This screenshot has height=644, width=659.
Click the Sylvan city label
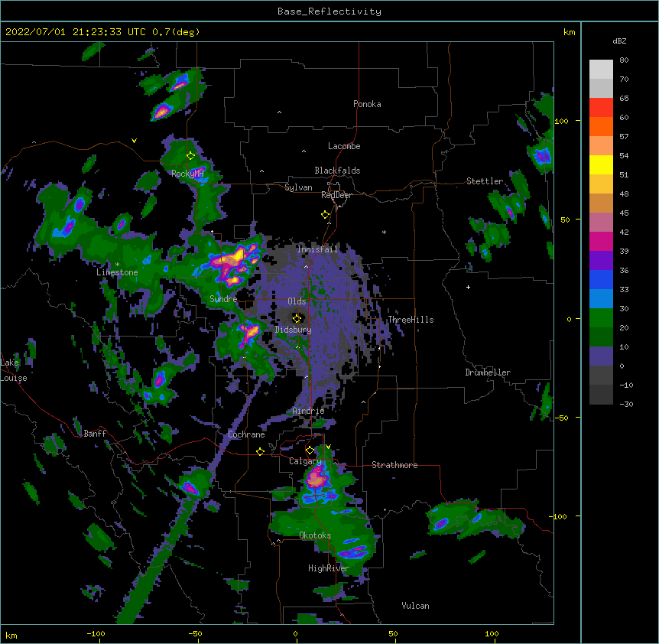pos(298,187)
